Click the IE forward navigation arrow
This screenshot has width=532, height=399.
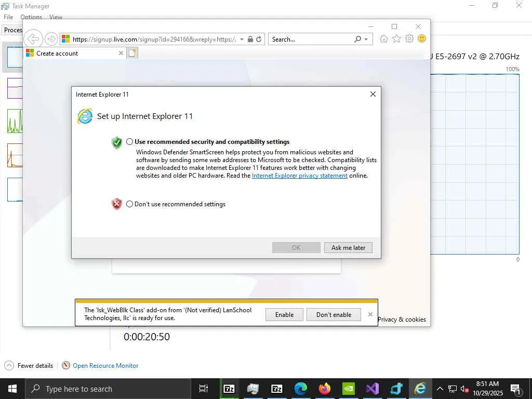click(x=51, y=38)
